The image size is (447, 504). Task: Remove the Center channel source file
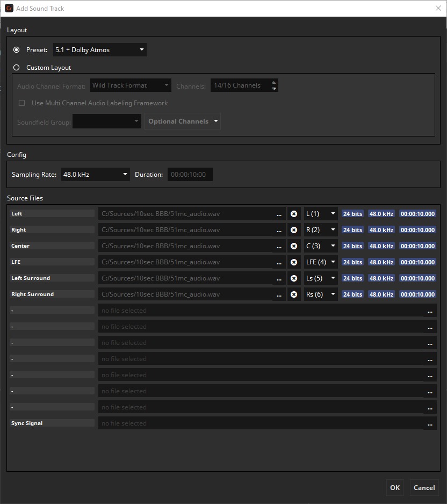pos(294,246)
